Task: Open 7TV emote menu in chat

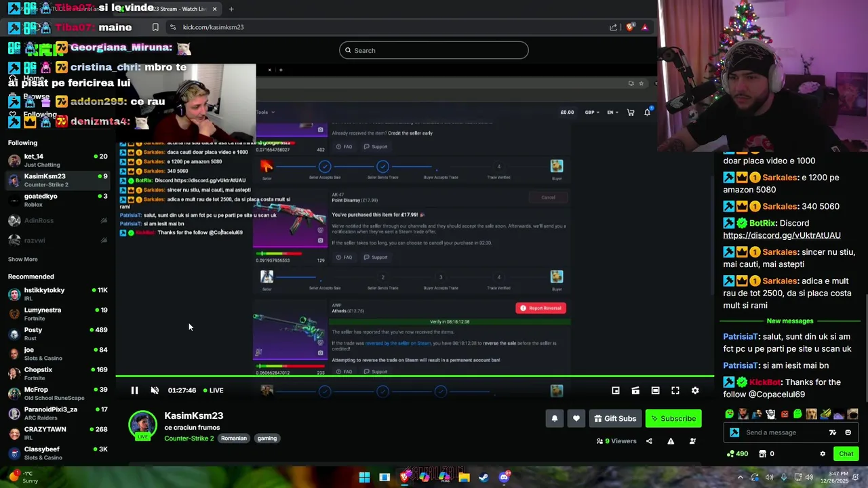Action: pos(833,432)
